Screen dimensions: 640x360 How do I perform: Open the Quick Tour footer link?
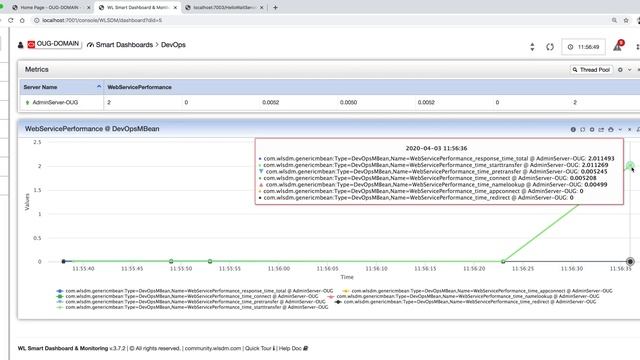click(x=260, y=348)
